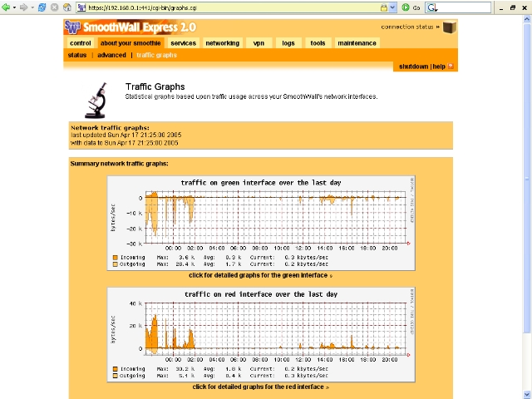The height and width of the screenshot is (399, 532).
Task: Click the connection status link
Action: point(410,27)
